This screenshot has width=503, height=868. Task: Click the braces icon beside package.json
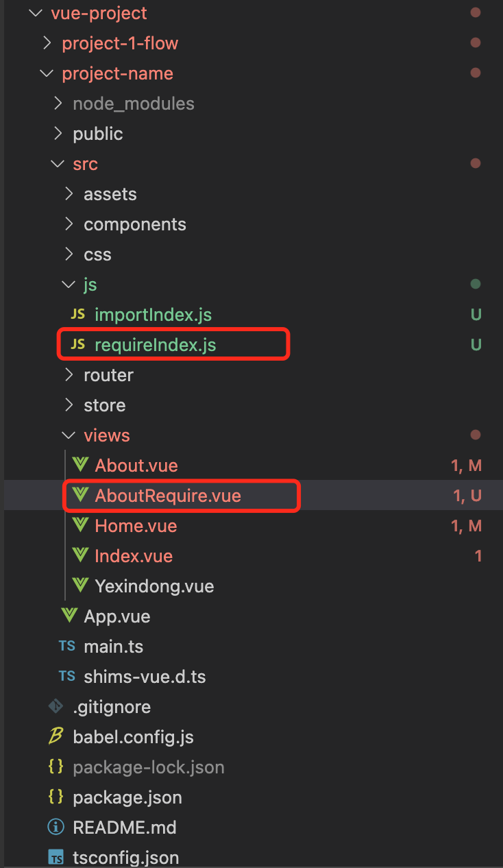click(x=56, y=797)
